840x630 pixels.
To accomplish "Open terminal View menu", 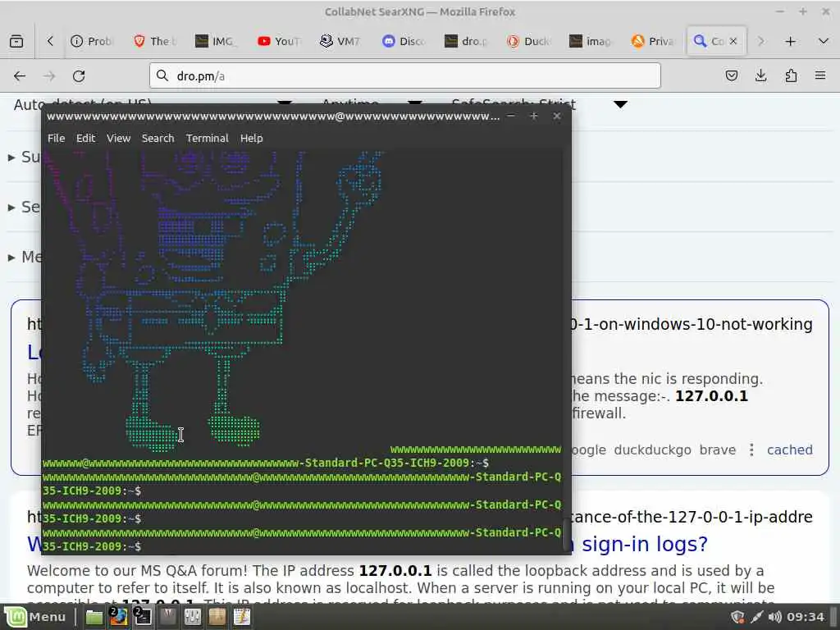I will pyautogui.click(x=118, y=138).
